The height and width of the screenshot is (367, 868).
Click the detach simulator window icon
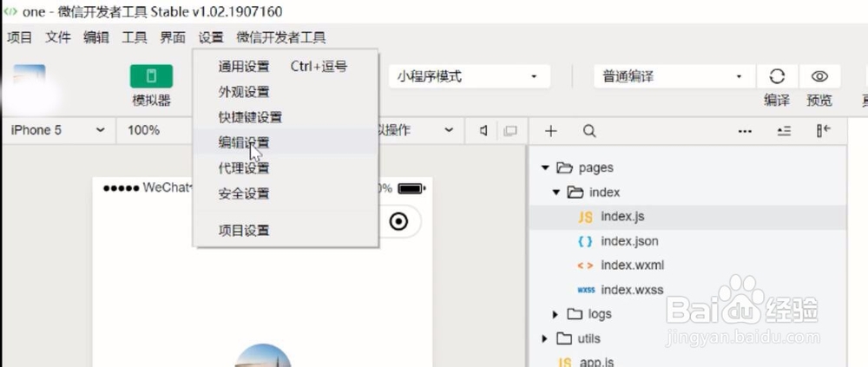coord(510,131)
